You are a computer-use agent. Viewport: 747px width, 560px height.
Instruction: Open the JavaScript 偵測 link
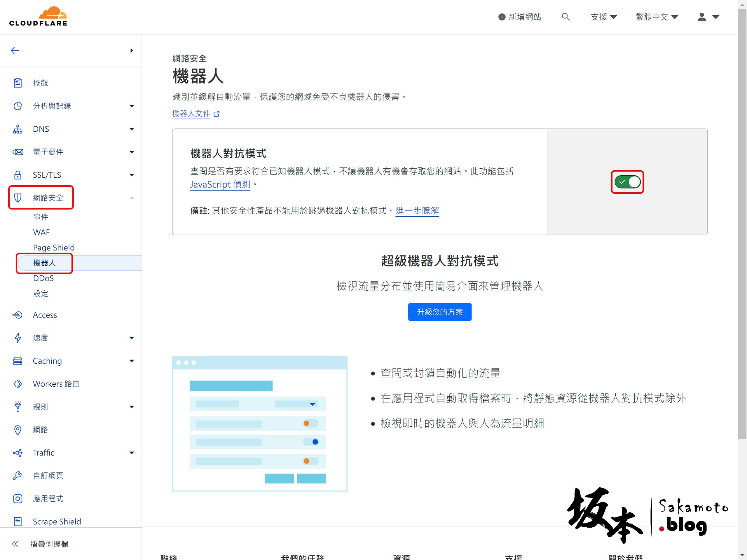click(x=220, y=184)
